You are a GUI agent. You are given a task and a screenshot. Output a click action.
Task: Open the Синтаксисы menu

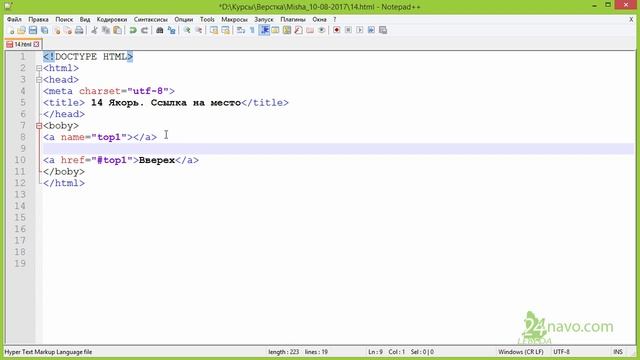tap(151, 19)
